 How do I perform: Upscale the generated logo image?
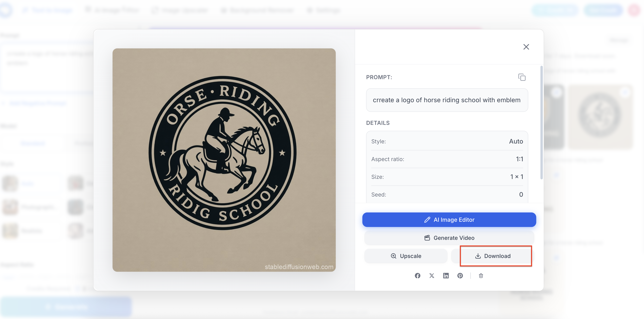click(x=405, y=256)
